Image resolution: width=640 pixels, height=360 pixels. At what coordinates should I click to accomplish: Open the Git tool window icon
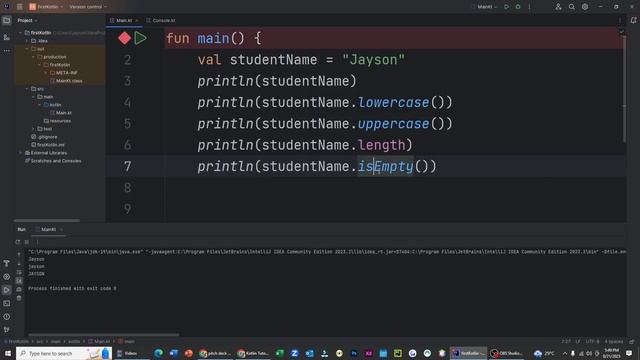click(7, 330)
